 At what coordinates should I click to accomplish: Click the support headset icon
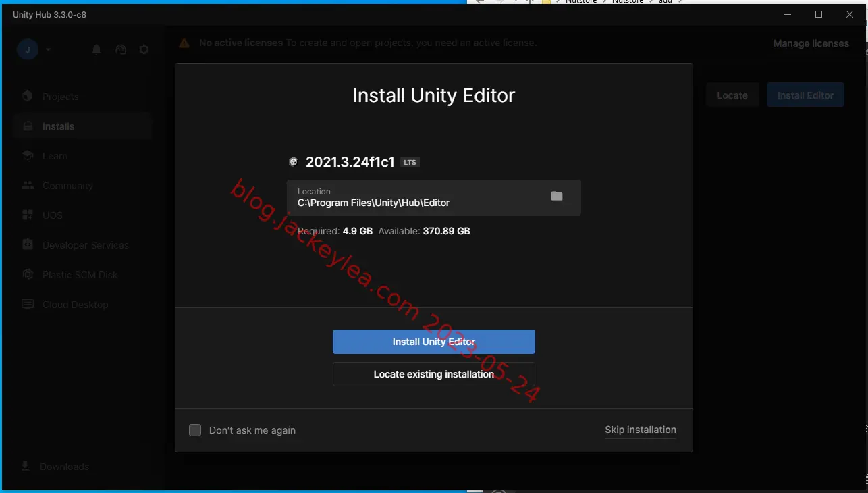tap(121, 49)
